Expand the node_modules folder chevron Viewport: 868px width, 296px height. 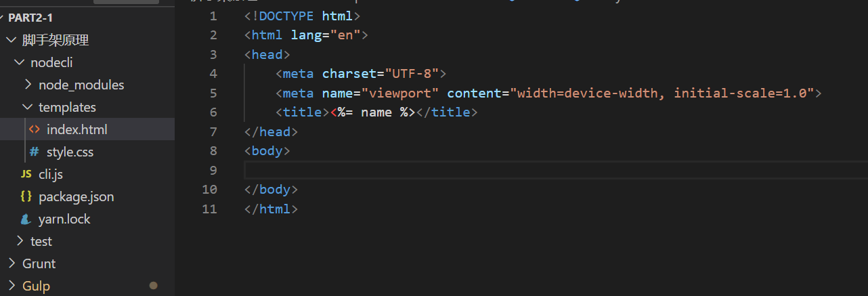(28, 85)
